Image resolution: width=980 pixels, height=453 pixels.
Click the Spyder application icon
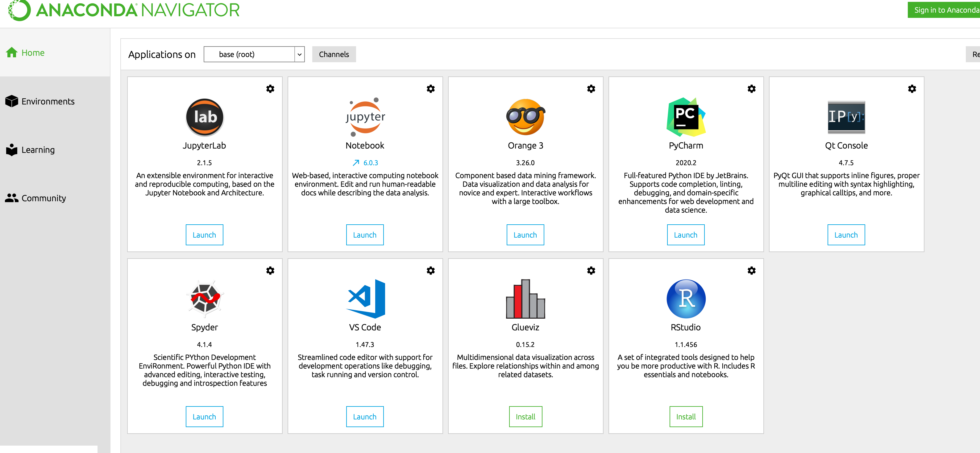(205, 299)
